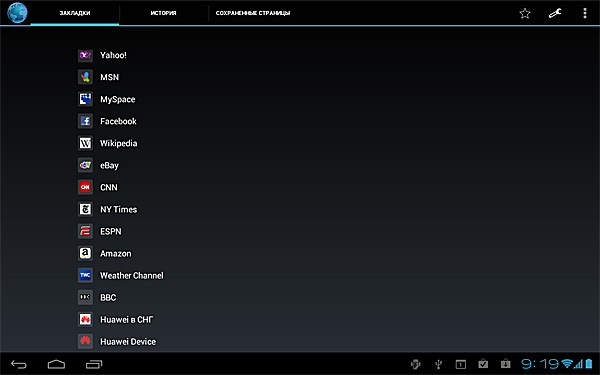
Task: Tap the browser globe icon
Action: point(17,13)
